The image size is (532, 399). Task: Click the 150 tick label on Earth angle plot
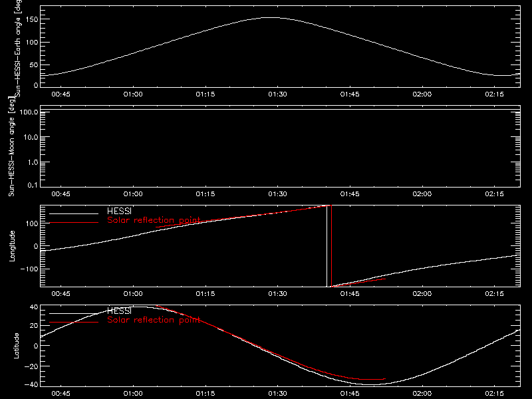pos(31,19)
